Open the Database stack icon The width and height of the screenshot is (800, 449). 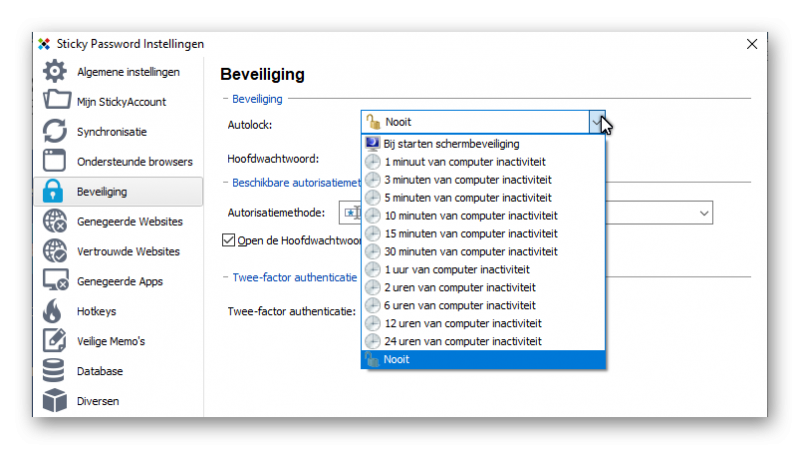(55, 372)
